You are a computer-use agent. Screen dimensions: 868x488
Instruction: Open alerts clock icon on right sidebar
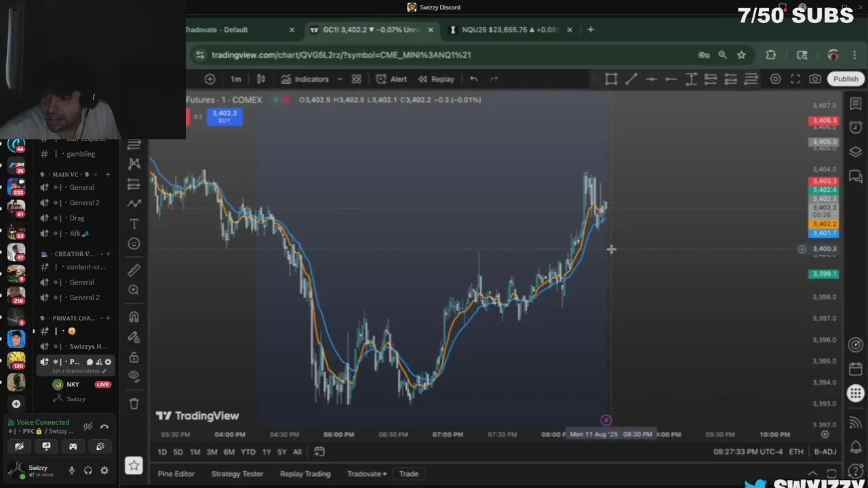click(855, 127)
